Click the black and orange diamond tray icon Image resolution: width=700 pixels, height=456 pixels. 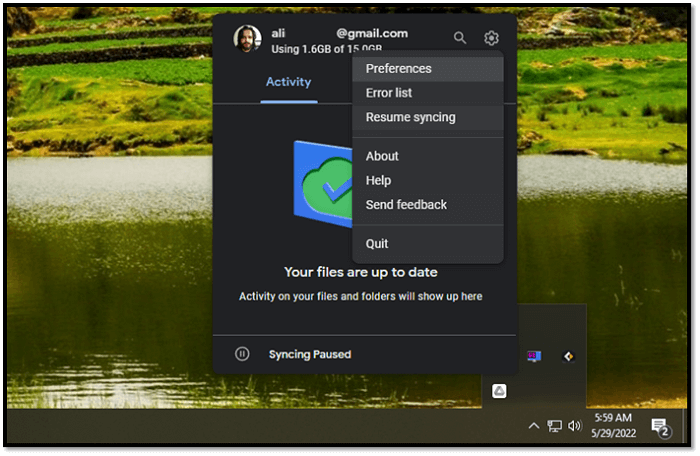click(568, 356)
